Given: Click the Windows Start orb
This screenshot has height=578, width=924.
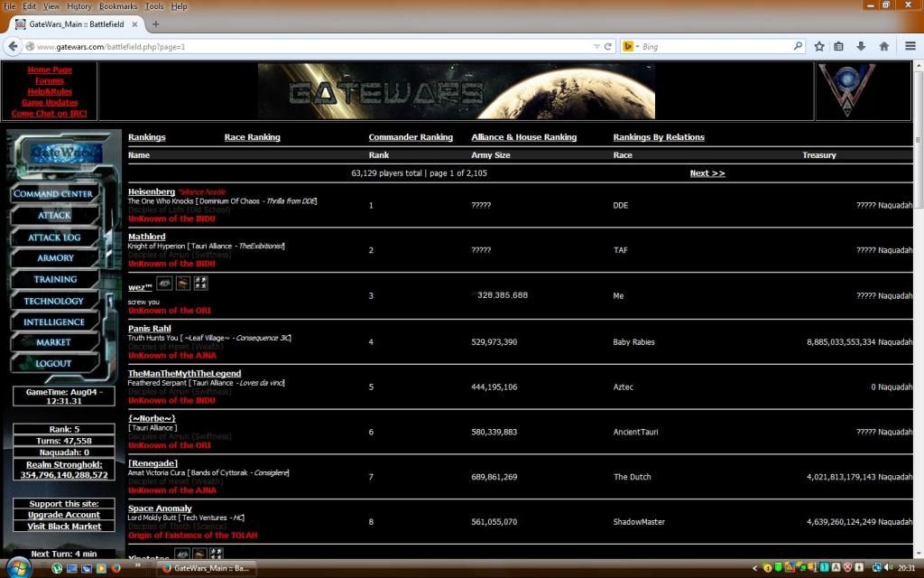Looking at the screenshot, I should (x=18, y=567).
